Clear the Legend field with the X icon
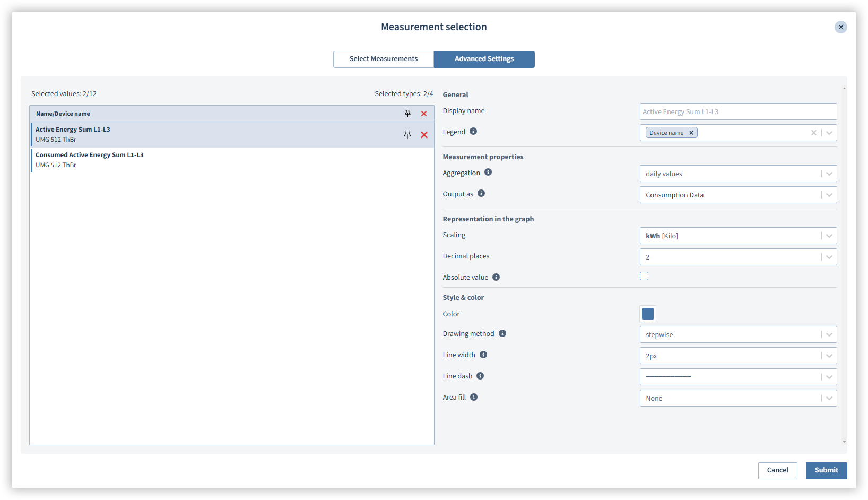Image resolution: width=868 pixels, height=500 pixels. (x=813, y=132)
